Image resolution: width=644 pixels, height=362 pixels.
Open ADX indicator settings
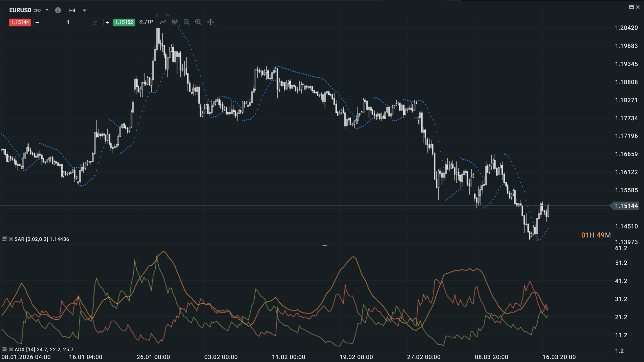click(x=5, y=350)
